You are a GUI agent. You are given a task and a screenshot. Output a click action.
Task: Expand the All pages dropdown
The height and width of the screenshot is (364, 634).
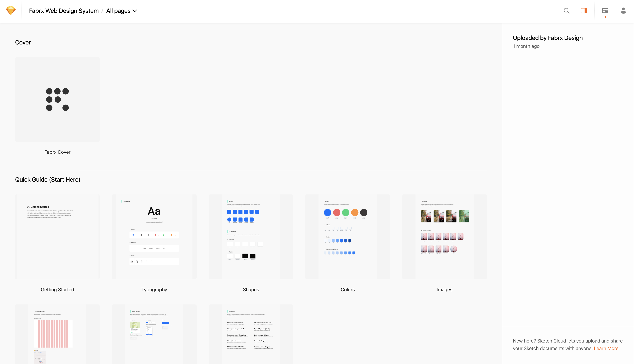pyautogui.click(x=118, y=11)
